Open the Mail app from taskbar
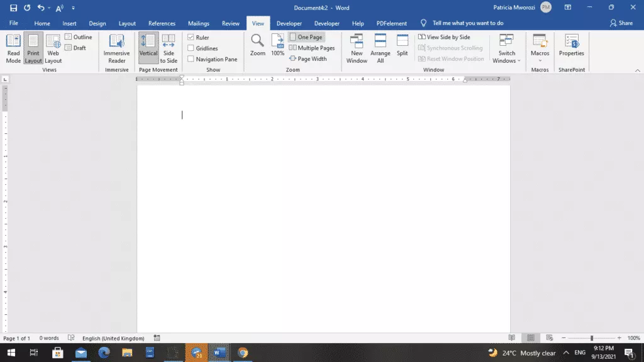 tap(81, 353)
